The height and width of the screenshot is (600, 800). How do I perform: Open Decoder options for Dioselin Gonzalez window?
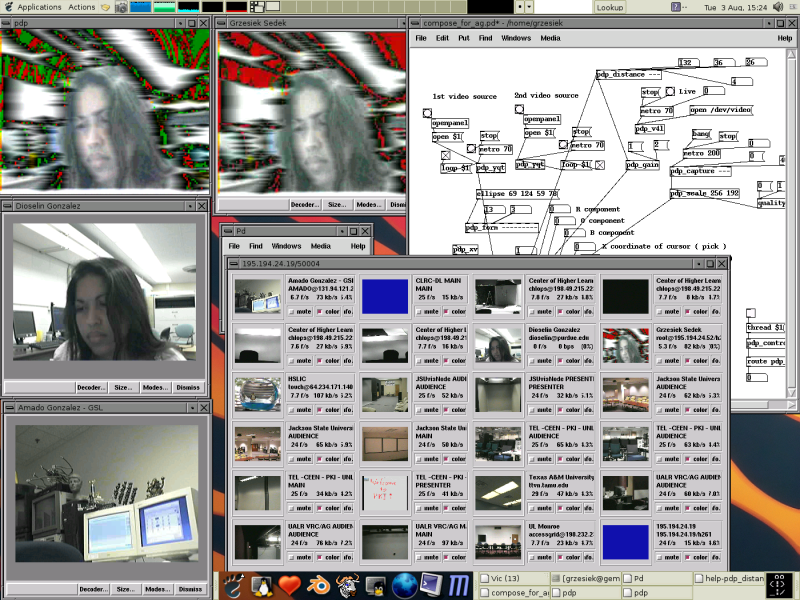pos(92,388)
